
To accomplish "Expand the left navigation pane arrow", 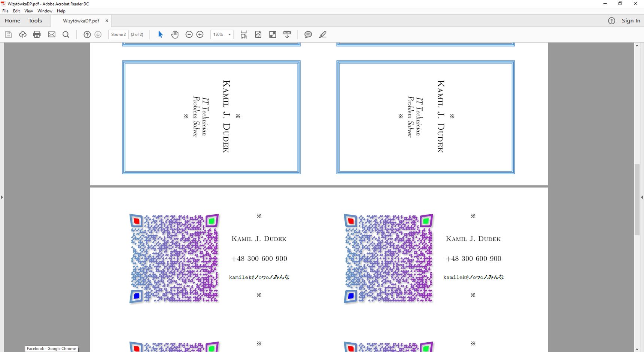I will pyautogui.click(x=2, y=197).
